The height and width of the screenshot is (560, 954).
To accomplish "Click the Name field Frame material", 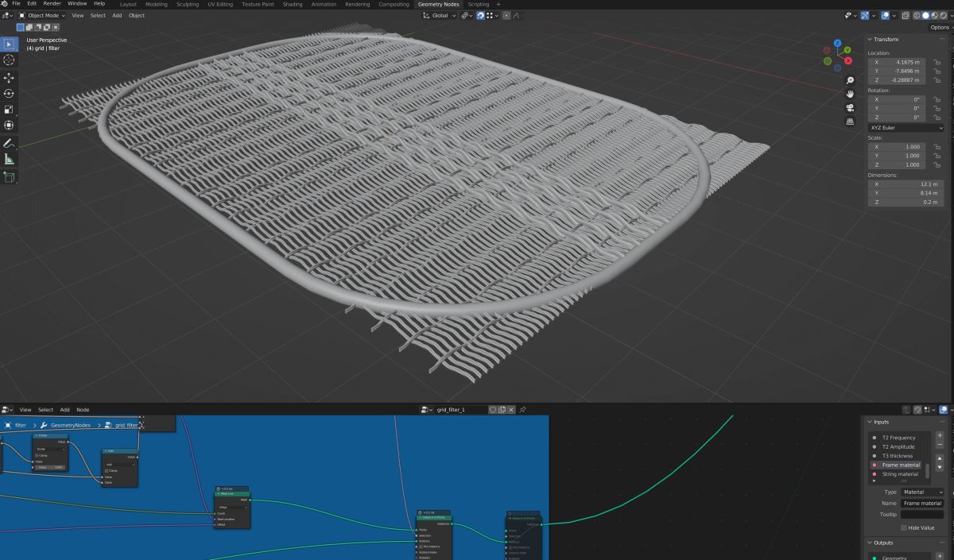I will point(922,503).
